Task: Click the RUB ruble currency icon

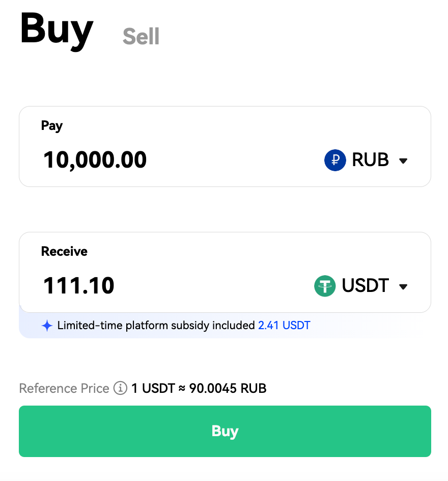Action: 335,161
